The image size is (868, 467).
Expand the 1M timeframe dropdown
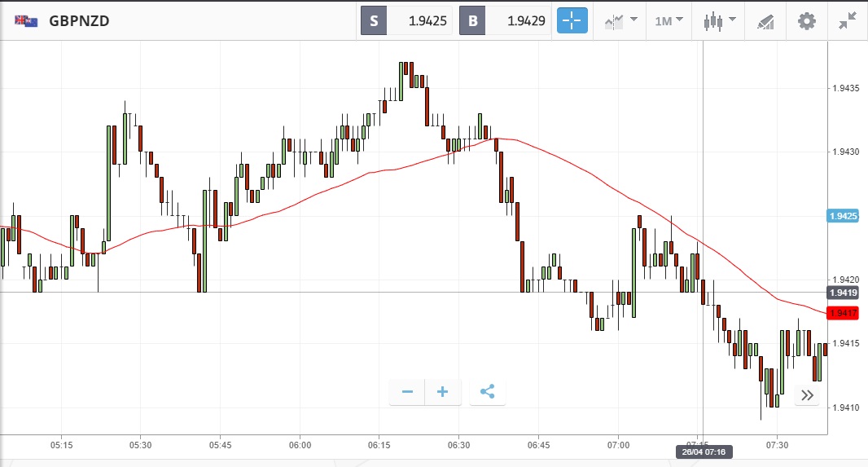(669, 20)
